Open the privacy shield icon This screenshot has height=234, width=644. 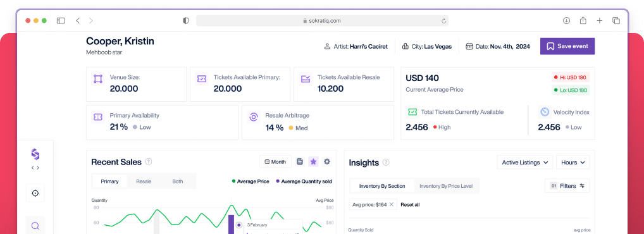185,20
